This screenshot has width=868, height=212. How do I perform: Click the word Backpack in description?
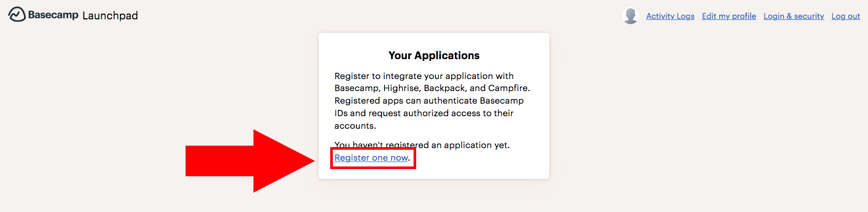tap(444, 88)
